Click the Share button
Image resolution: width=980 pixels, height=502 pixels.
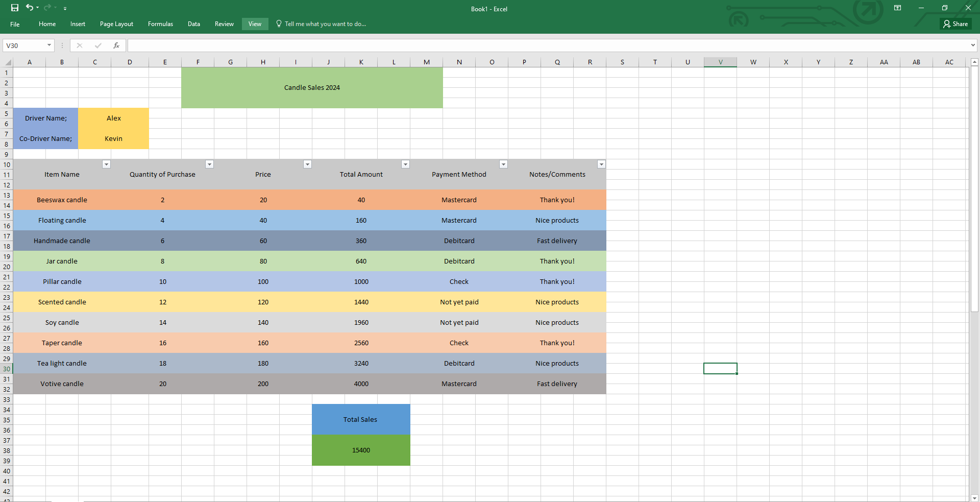[x=955, y=24]
